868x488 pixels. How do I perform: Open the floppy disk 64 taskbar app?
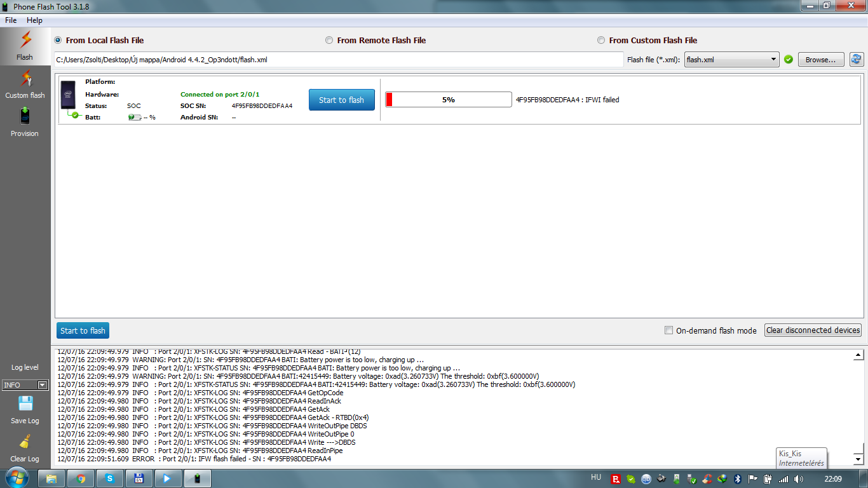pos(139,478)
